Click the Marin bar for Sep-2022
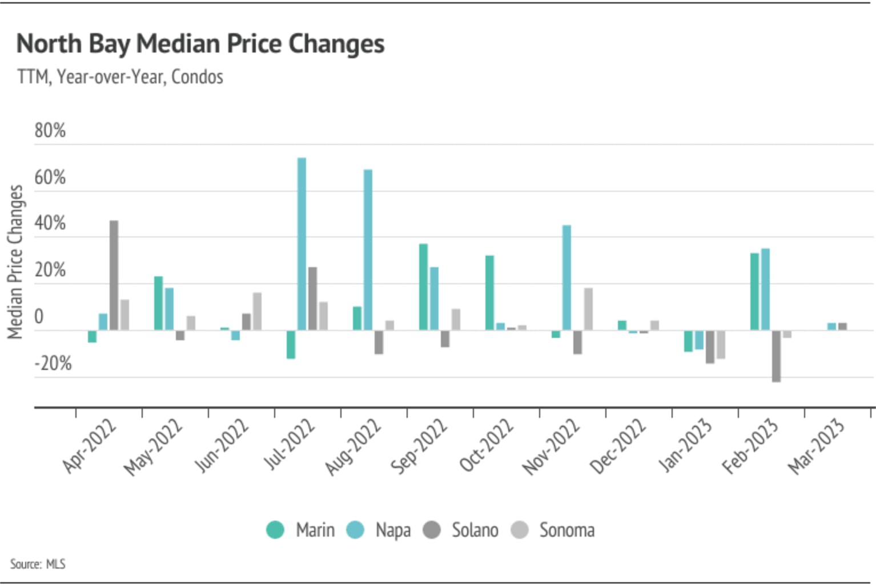 click(423, 287)
